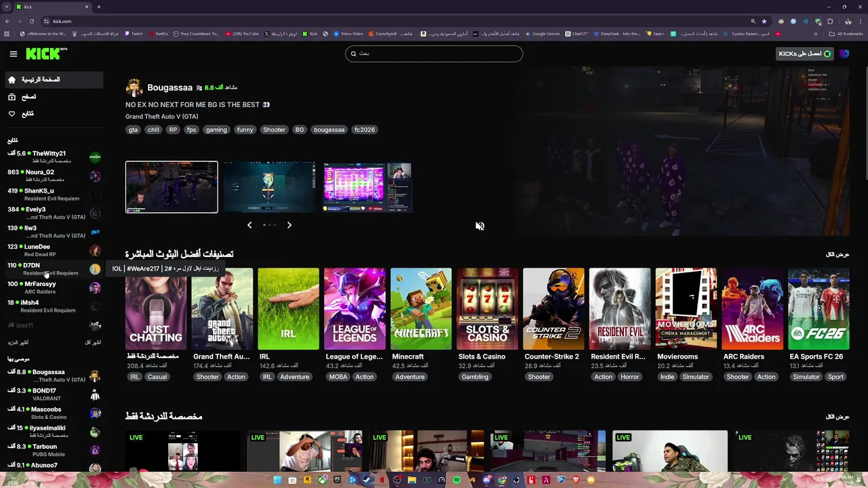Click the green KICK logo

(x=47, y=54)
